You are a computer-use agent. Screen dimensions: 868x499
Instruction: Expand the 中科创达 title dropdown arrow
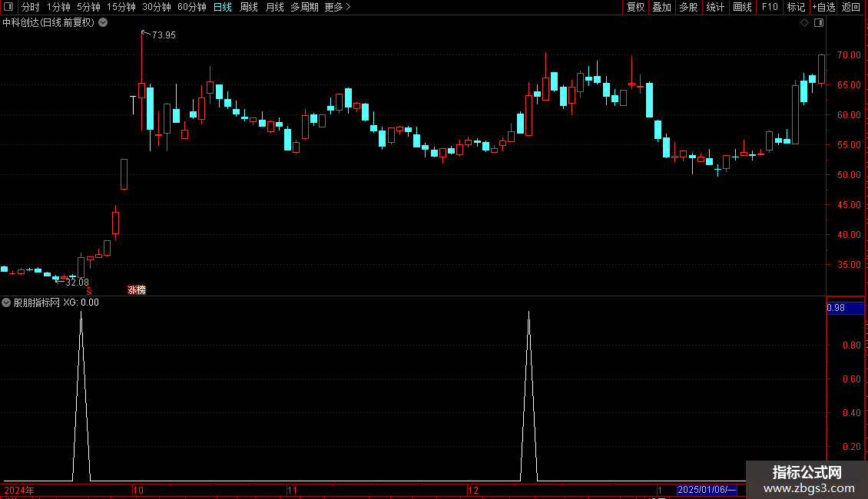tap(103, 23)
